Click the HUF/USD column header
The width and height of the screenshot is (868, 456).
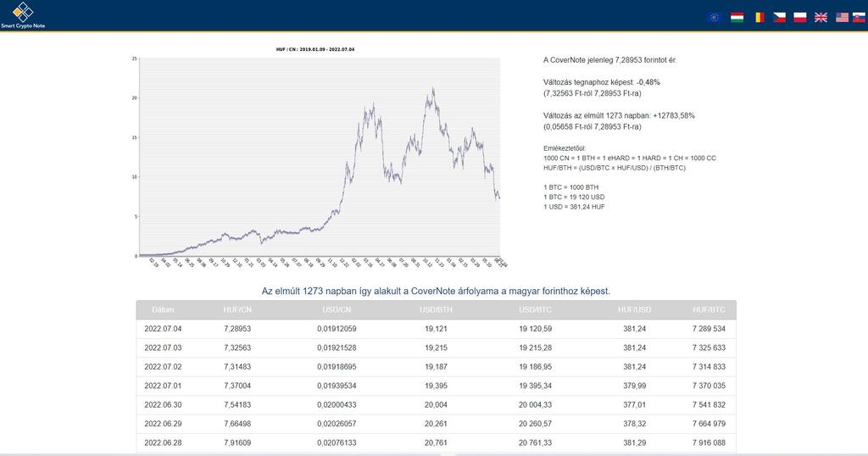(634, 310)
